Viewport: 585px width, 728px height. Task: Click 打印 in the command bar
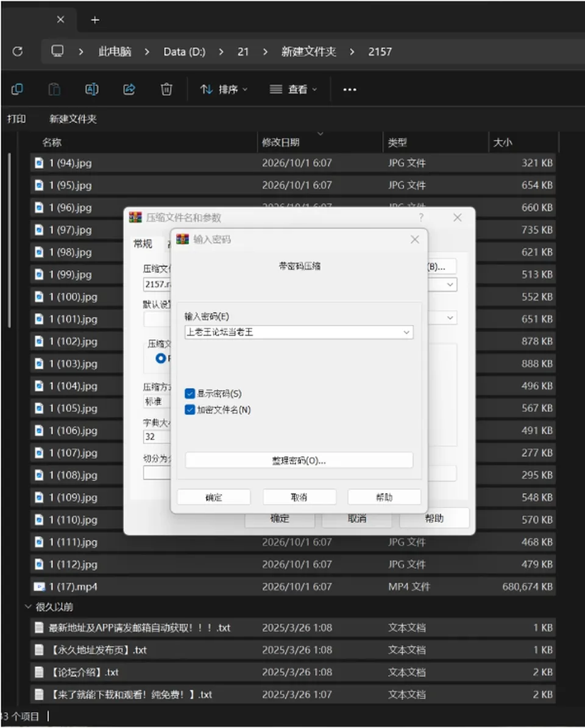pyautogui.click(x=16, y=119)
